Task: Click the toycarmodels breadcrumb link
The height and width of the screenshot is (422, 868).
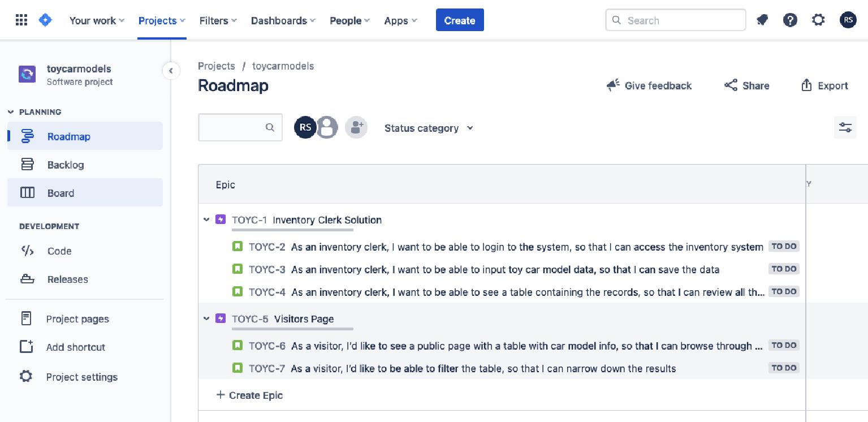Action: tap(283, 66)
